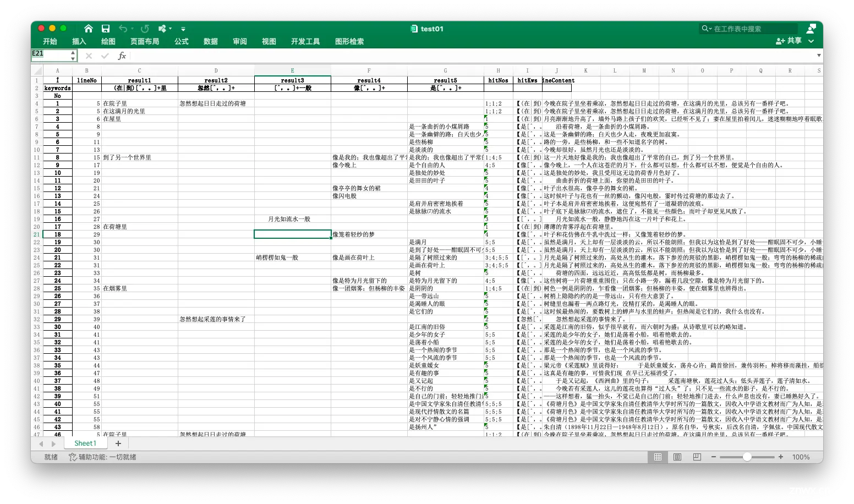Click the result3 header cell
The width and height of the screenshot is (854, 504).
[293, 80]
